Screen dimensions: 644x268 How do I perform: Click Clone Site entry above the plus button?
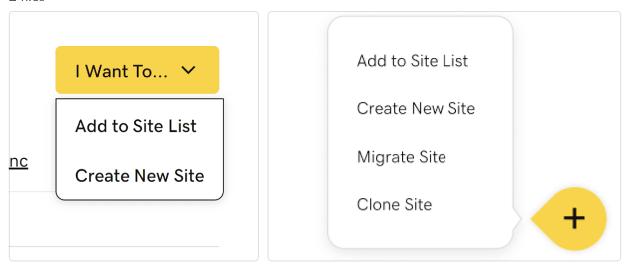click(x=394, y=205)
